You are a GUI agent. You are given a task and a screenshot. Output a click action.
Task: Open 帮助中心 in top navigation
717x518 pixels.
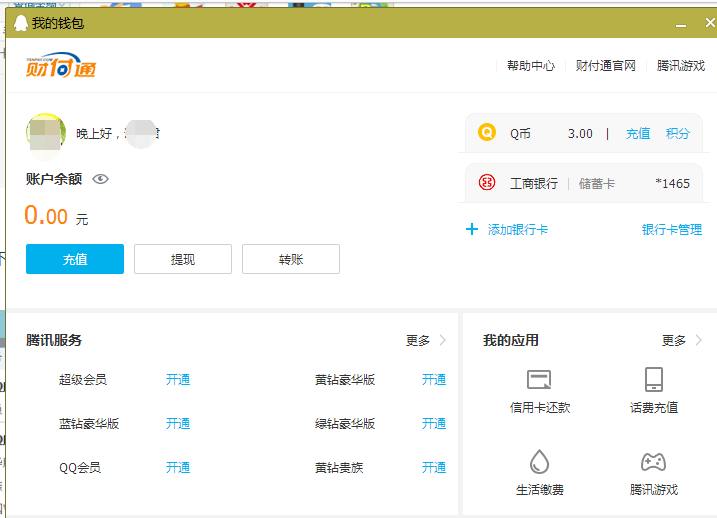coord(531,66)
